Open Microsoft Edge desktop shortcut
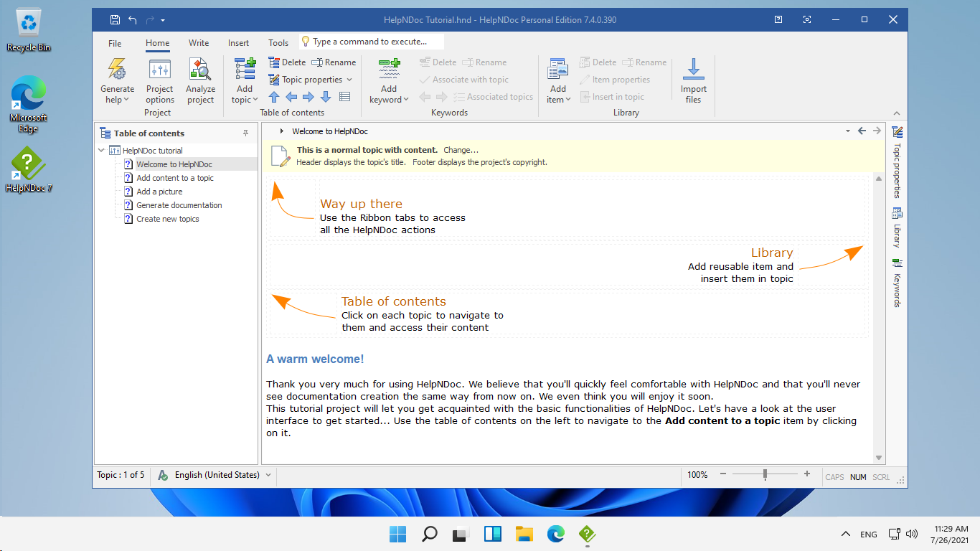The height and width of the screenshot is (551, 980). [29, 104]
